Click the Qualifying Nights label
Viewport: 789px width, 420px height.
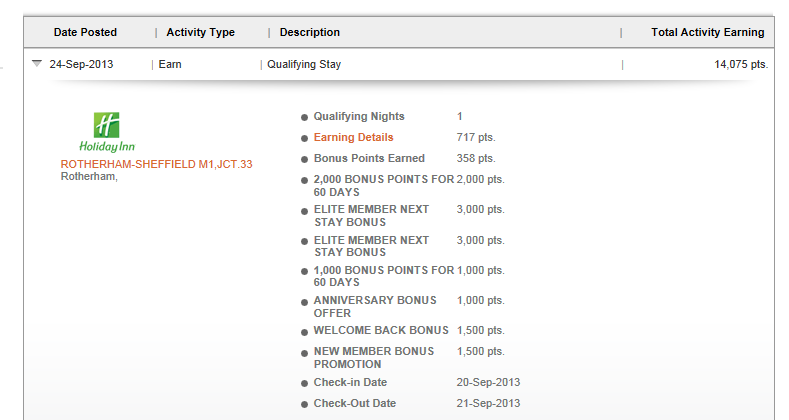point(359,116)
